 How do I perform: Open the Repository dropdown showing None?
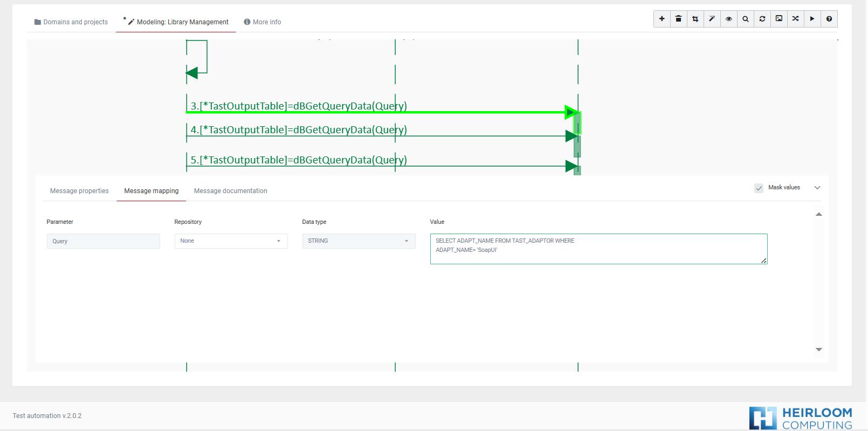[x=231, y=241]
